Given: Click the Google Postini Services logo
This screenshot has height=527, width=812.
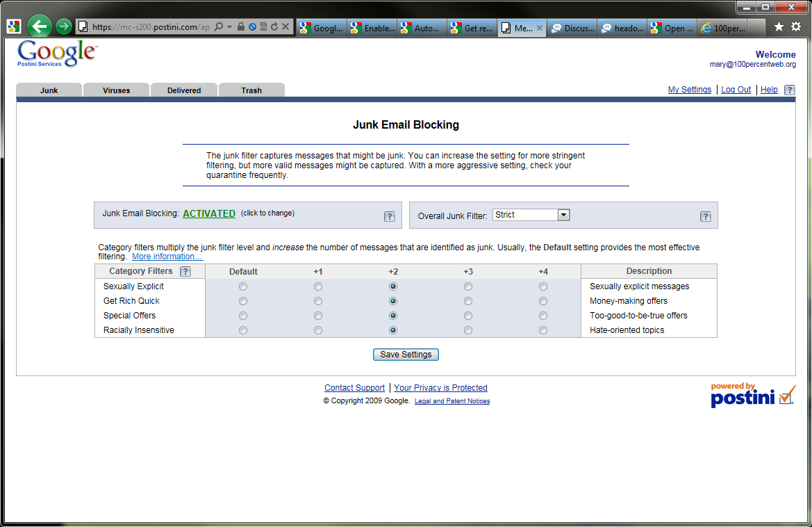Looking at the screenshot, I should point(57,54).
